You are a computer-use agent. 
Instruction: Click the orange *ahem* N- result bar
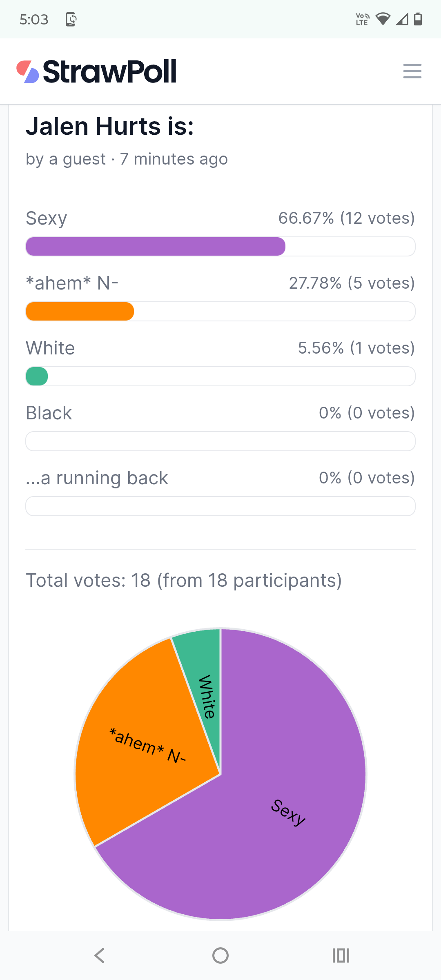click(x=220, y=312)
